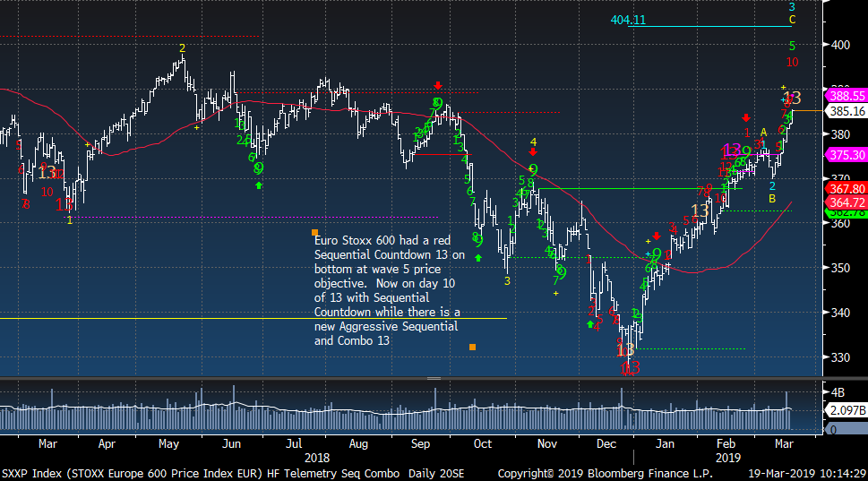The width and height of the screenshot is (868, 481).
Task: Select the Euro Stoxx 600 annotation text
Action: (390, 290)
